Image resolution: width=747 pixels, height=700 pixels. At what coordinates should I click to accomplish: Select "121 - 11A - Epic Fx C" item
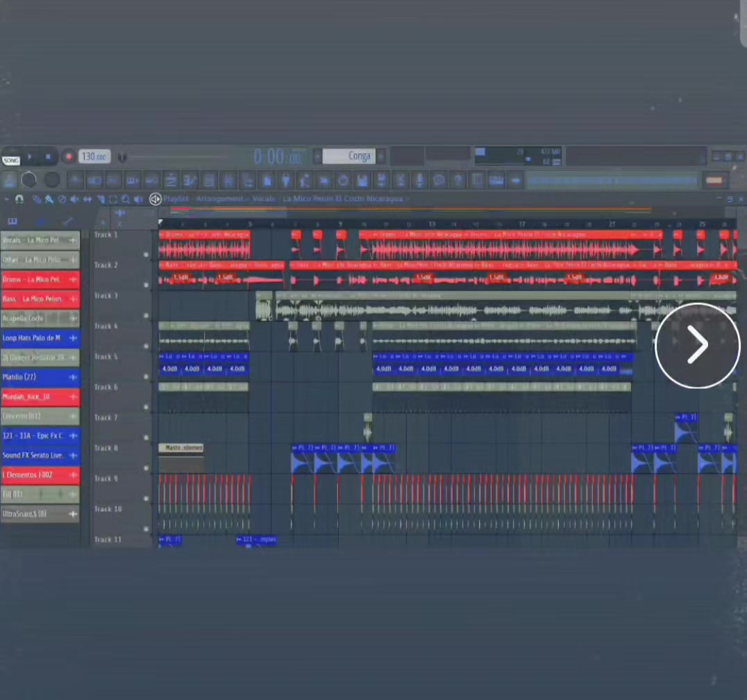click(40, 435)
